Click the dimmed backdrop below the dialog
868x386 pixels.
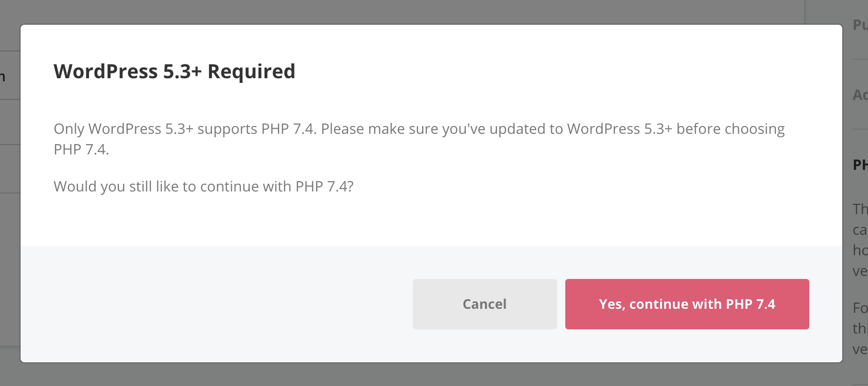click(x=412, y=375)
